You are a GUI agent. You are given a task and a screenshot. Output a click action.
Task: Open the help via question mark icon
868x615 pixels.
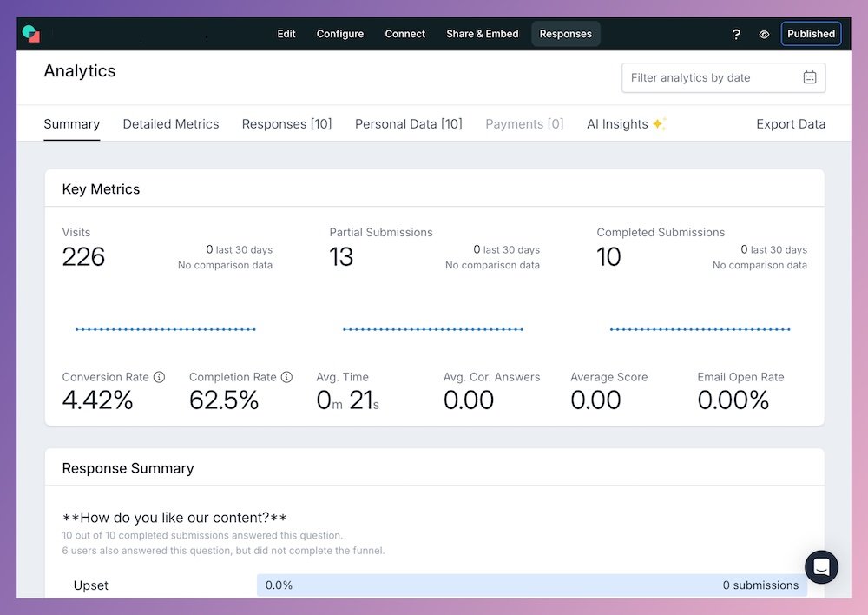pyautogui.click(x=736, y=34)
